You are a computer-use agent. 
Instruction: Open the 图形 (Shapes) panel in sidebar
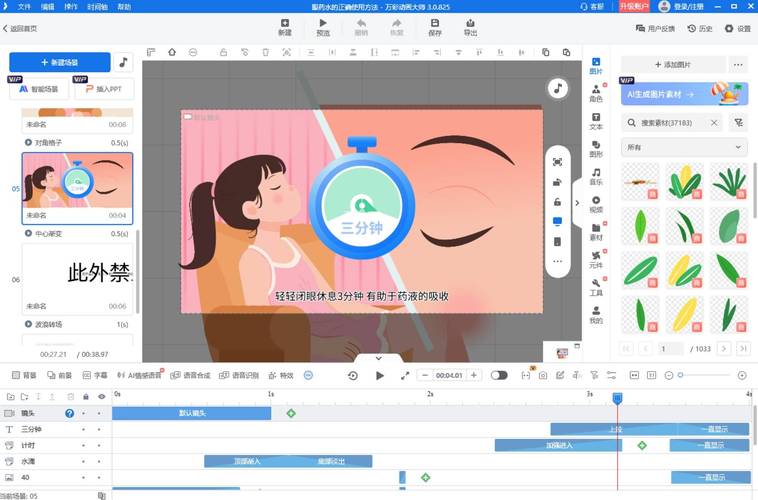click(x=596, y=149)
